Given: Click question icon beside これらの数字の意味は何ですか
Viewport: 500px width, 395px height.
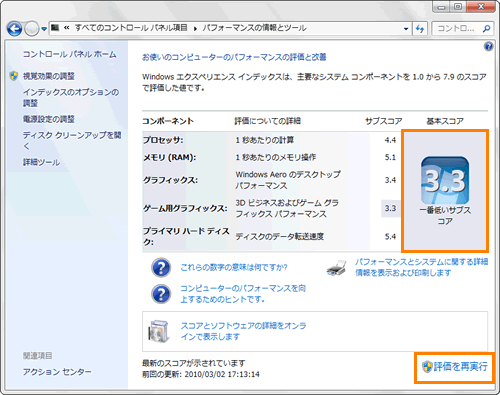Looking at the screenshot, I should [161, 267].
